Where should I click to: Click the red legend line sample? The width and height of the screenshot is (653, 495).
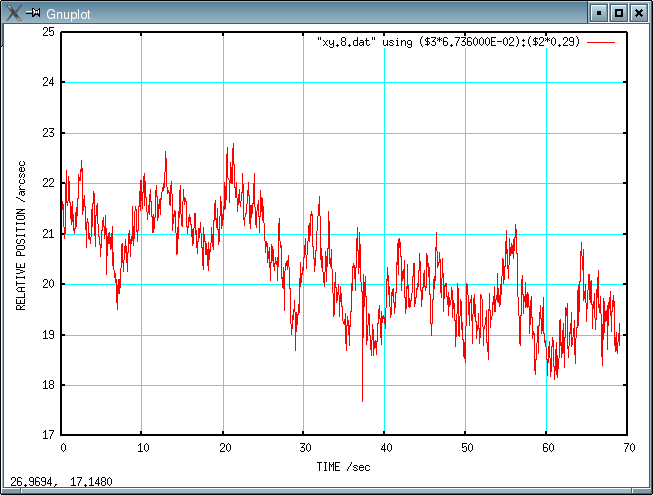601,42
